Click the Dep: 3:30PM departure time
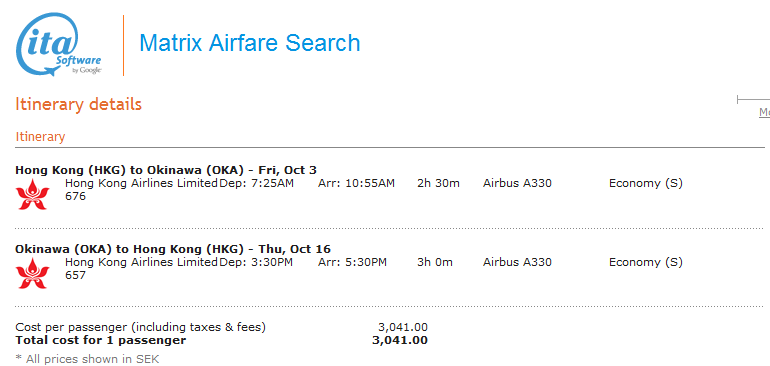Image resolution: width=770 pixels, height=366 pixels. (x=256, y=262)
